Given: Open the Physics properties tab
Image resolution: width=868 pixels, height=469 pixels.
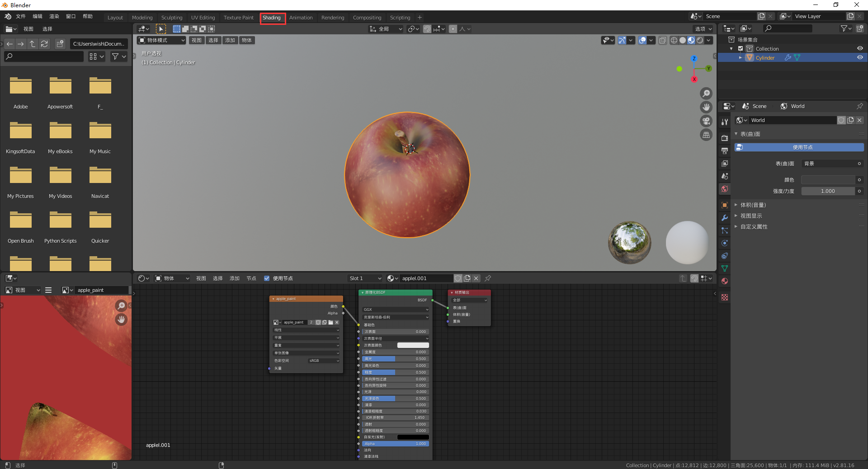Looking at the screenshot, I should coord(725,243).
